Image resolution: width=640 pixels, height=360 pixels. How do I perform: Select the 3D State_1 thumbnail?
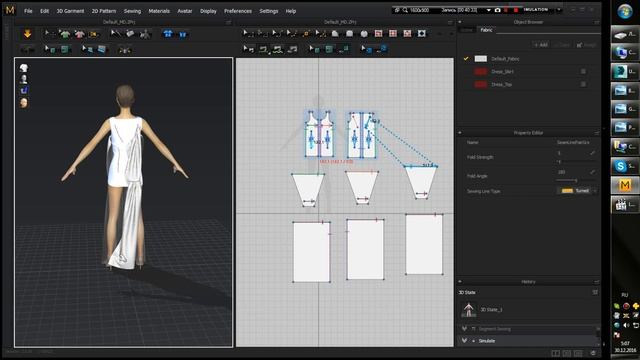pos(468,309)
